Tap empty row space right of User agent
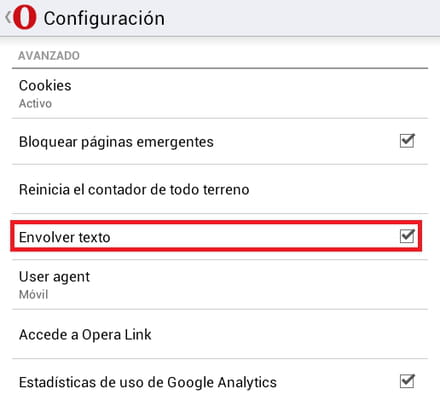Image resolution: width=440 pixels, height=412 pixels. 260,285
